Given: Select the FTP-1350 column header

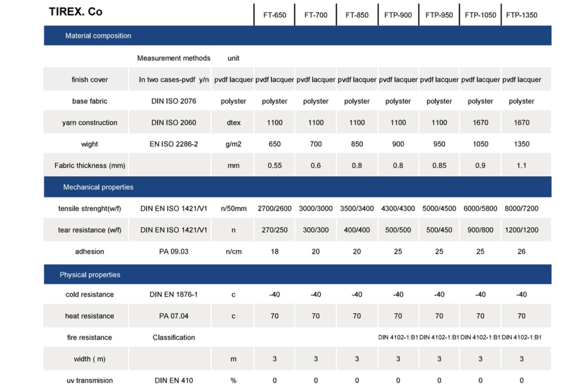Looking at the screenshot, I should 521,15.
